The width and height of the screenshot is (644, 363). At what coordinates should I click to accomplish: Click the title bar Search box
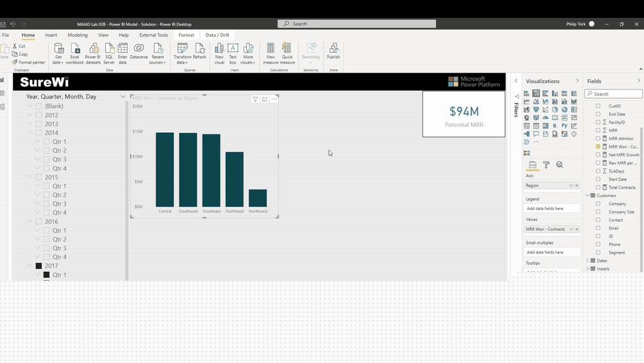[x=357, y=24]
